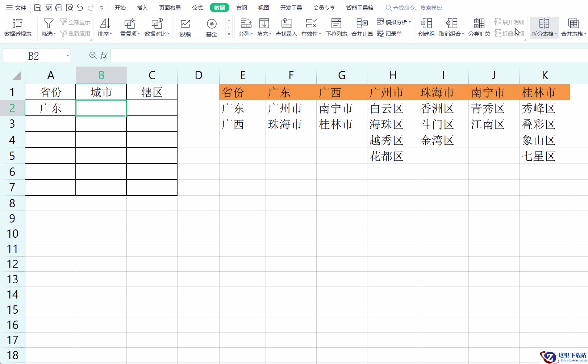Click the 分类汇总 subtotal tool
The width and height of the screenshot is (588, 364).
[x=479, y=27]
